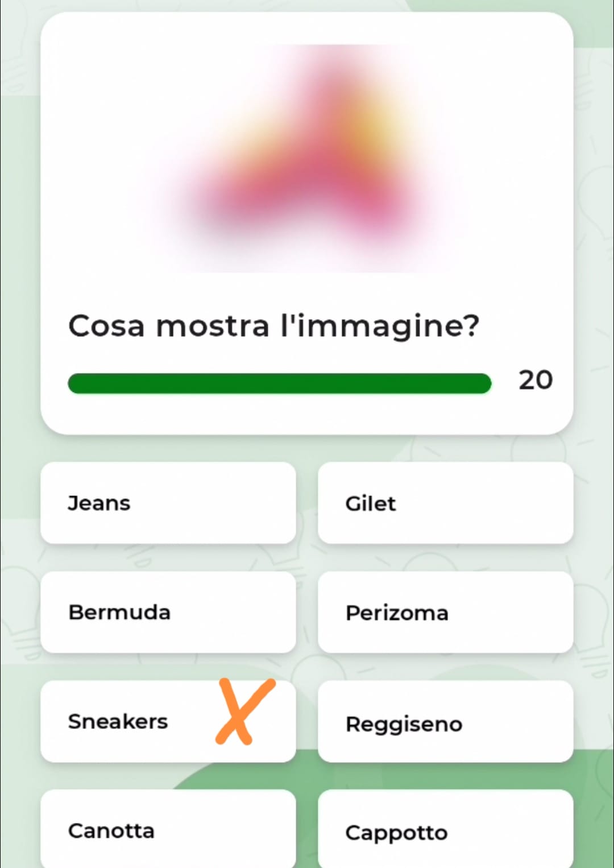This screenshot has height=868, width=614.
Task: Choose the Jeans answer
Action: 168,503
